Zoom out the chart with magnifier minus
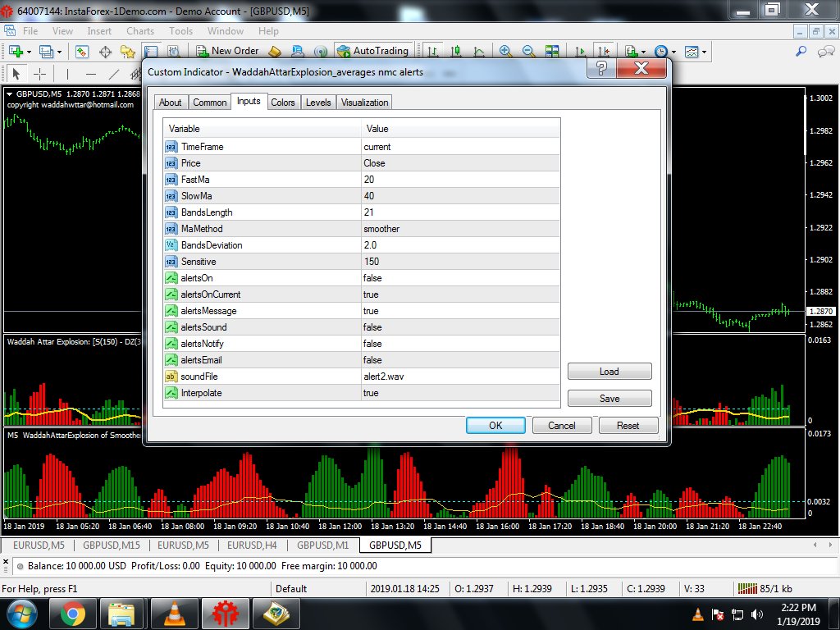 [x=529, y=52]
